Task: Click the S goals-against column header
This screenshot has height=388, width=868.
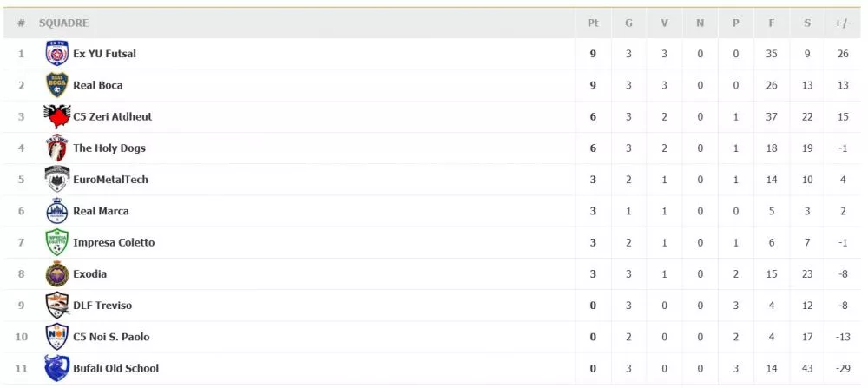Action: point(807,23)
